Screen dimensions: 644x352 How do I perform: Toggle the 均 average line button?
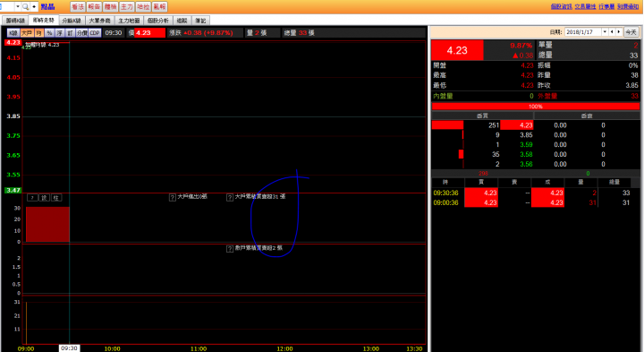tap(38, 33)
